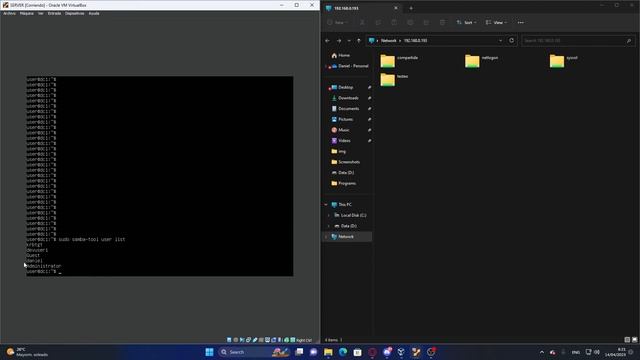Expand Data (D:) under This PC

pos(329,226)
